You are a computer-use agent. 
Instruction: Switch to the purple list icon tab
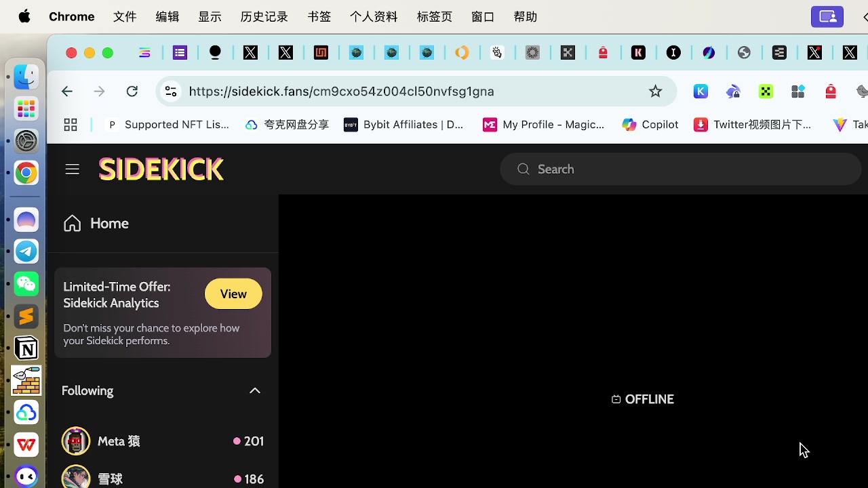180,52
